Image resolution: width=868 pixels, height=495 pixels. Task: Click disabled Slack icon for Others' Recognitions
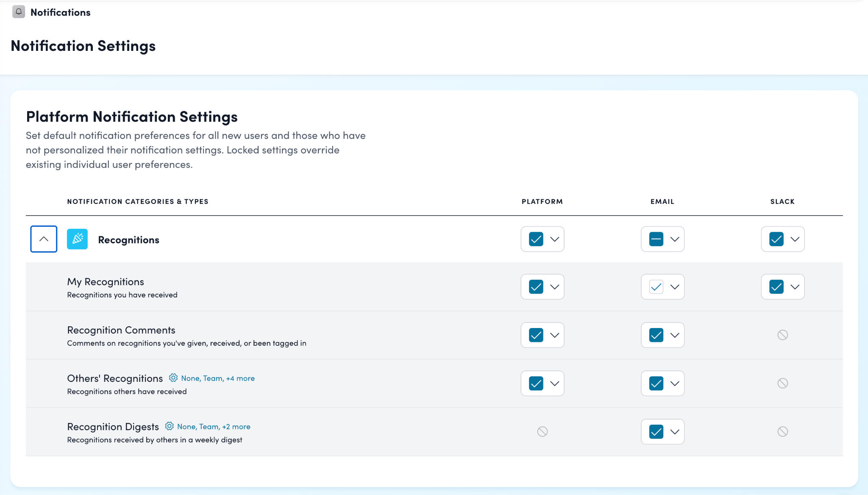[x=782, y=383]
